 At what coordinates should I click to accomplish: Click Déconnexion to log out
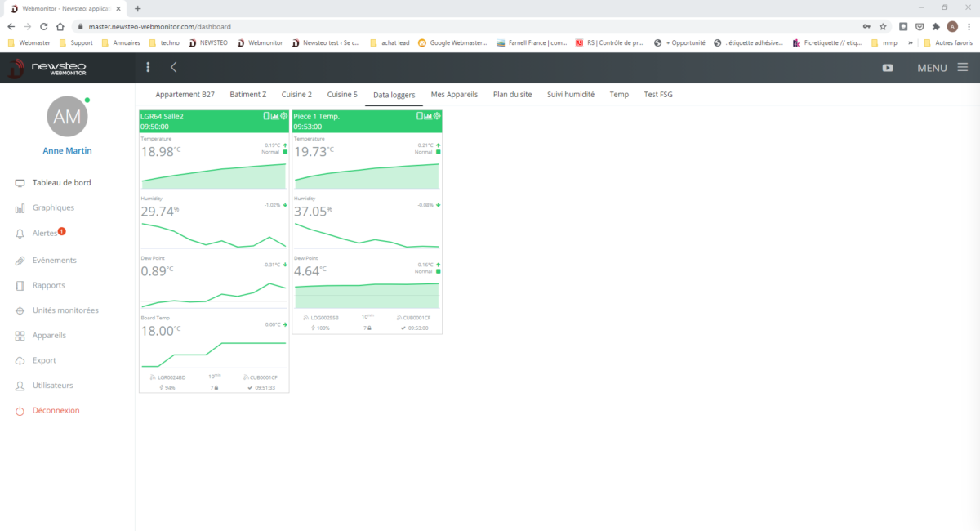click(x=56, y=411)
